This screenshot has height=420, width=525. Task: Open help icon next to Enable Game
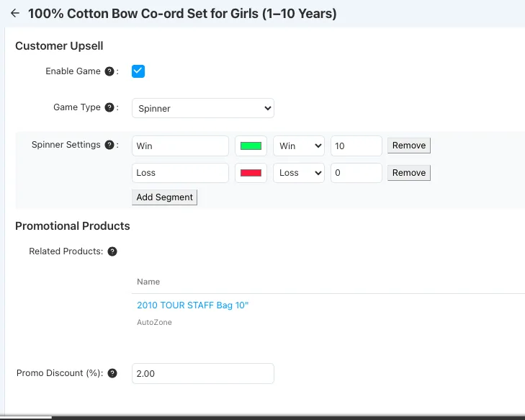[x=109, y=71]
